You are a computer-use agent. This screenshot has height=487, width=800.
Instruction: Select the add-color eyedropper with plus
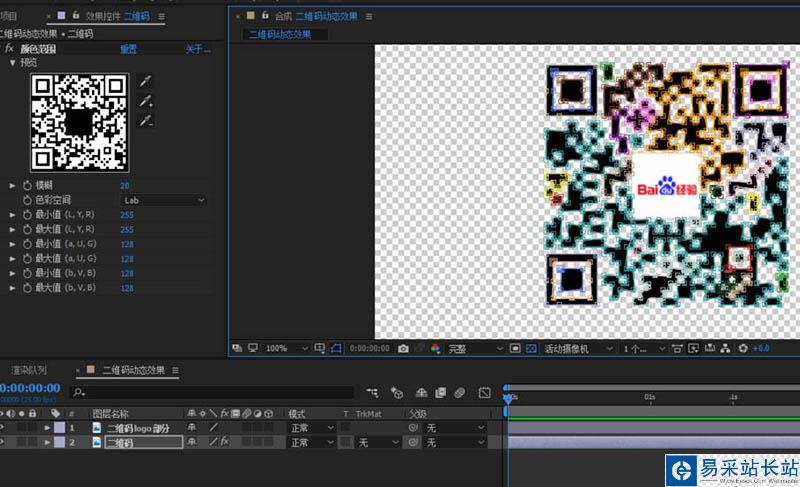146,101
